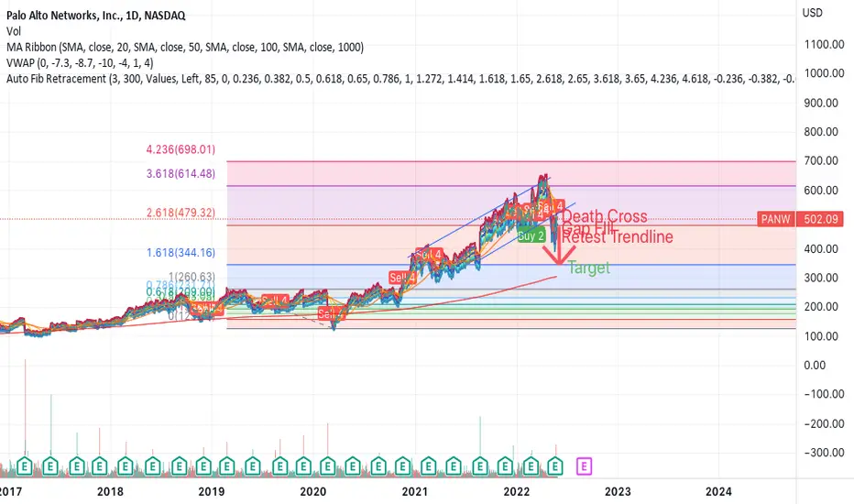Click the 300.00 price axis label

tap(821, 278)
